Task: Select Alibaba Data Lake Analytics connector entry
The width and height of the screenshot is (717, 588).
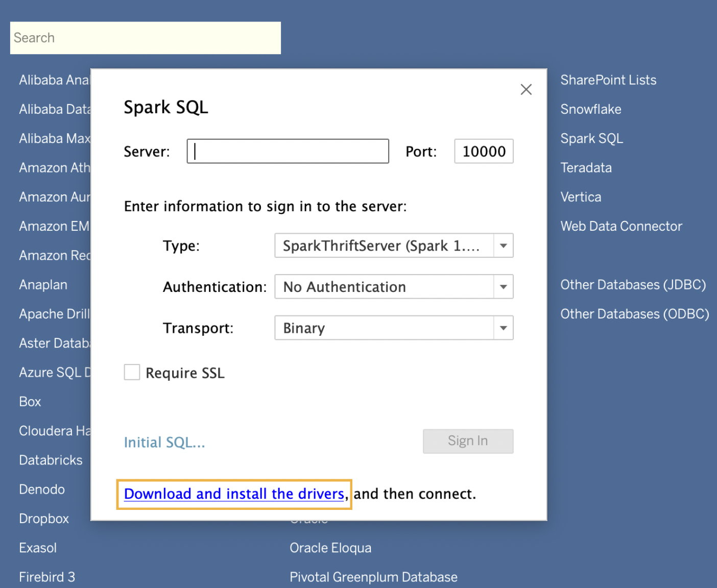Action: point(55,109)
